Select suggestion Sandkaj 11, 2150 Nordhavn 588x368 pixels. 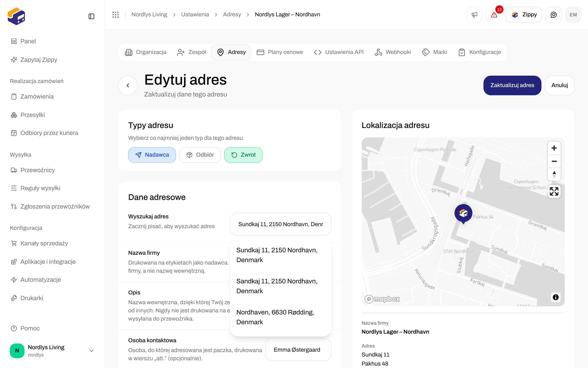pyautogui.click(x=281, y=286)
